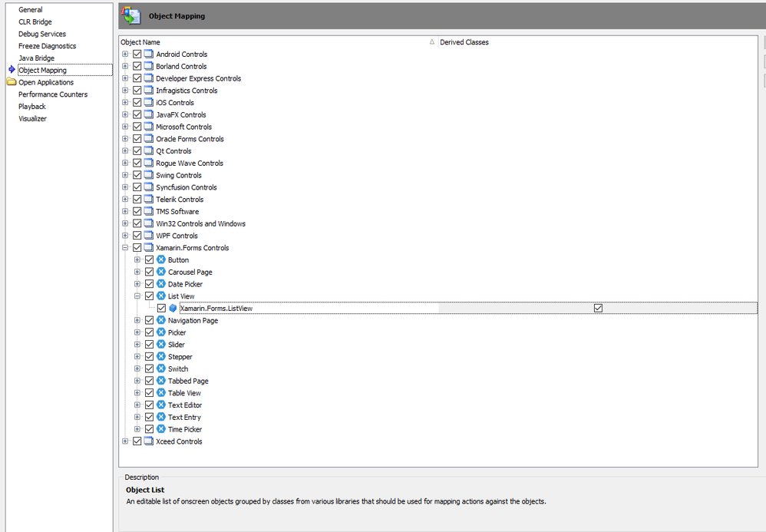This screenshot has height=532, width=766.
Task: Select the Text Entry tree item
Action: [x=184, y=417]
